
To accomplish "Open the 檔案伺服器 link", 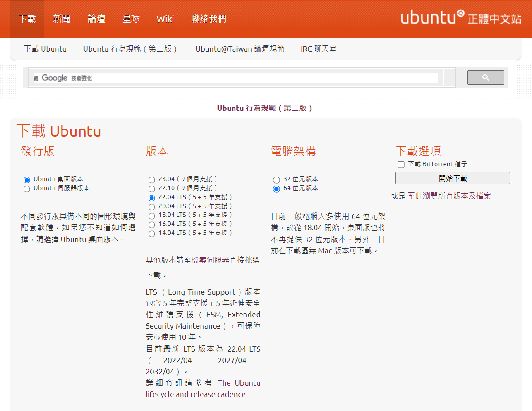I will coord(211,260).
